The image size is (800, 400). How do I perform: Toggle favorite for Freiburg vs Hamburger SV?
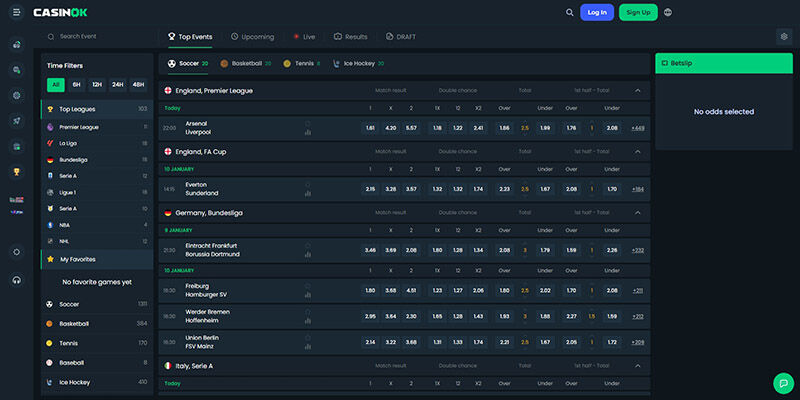[308, 286]
